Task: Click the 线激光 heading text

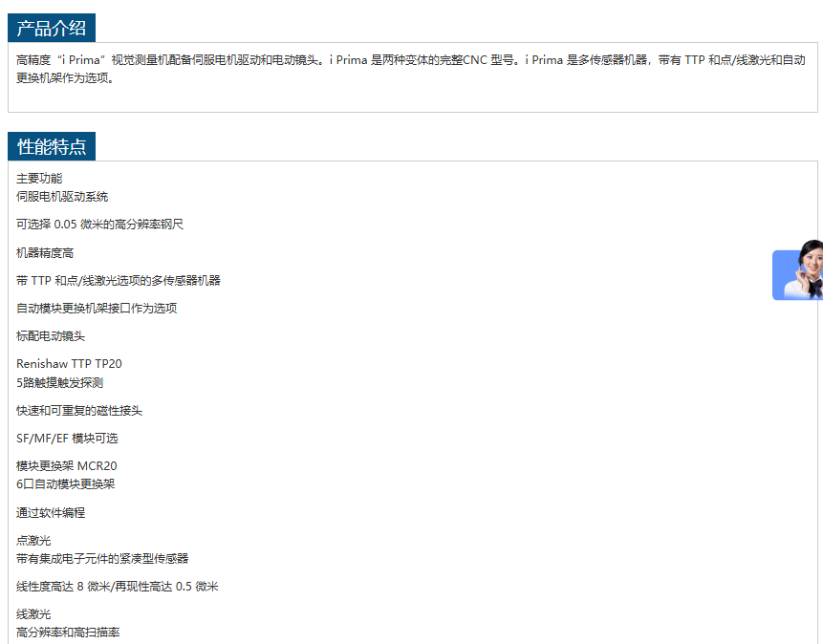Action: pos(33,614)
